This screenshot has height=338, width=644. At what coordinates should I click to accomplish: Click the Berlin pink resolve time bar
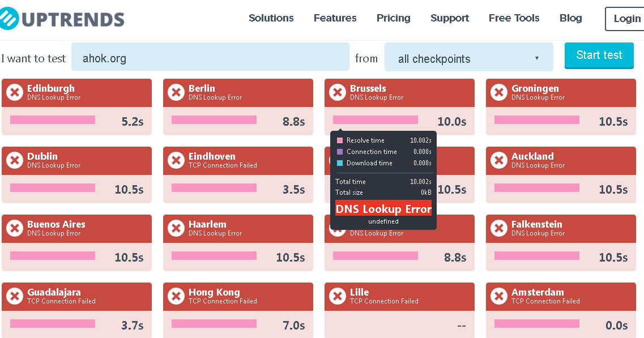point(214,119)
